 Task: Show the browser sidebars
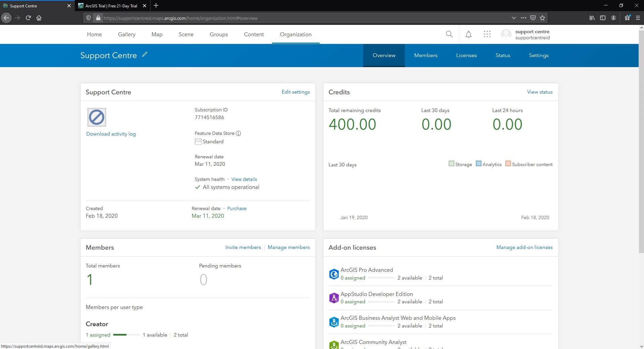point(603,18)
